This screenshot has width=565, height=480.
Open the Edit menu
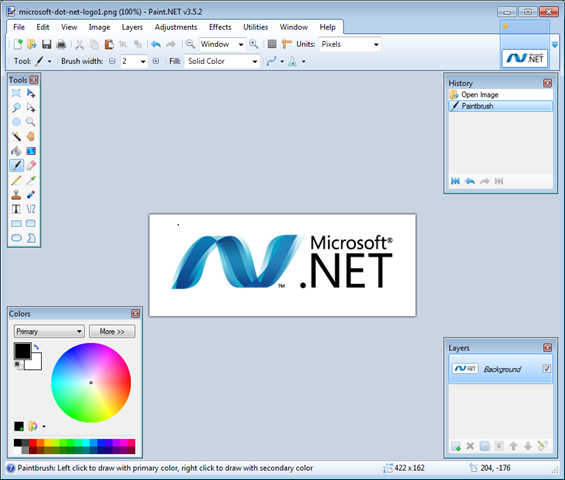(x=43, y=27)
